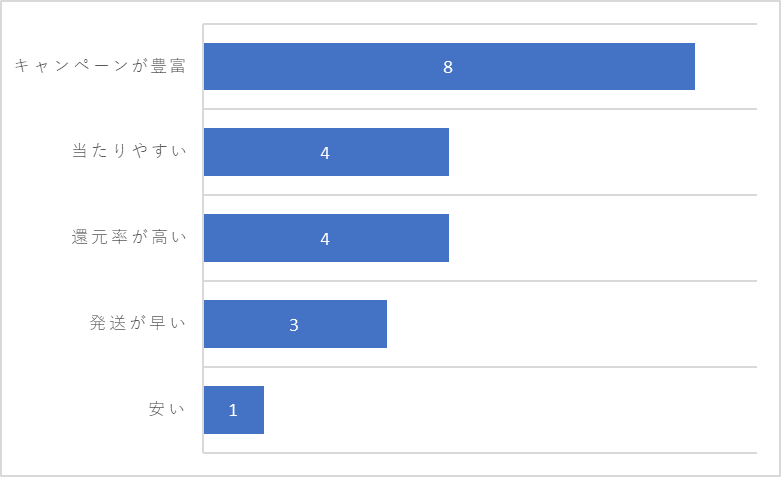The height and width of the screenshot is (477, 781).
Task: Click data label 3 on 発送が早い bar
Action: [294, 325]
